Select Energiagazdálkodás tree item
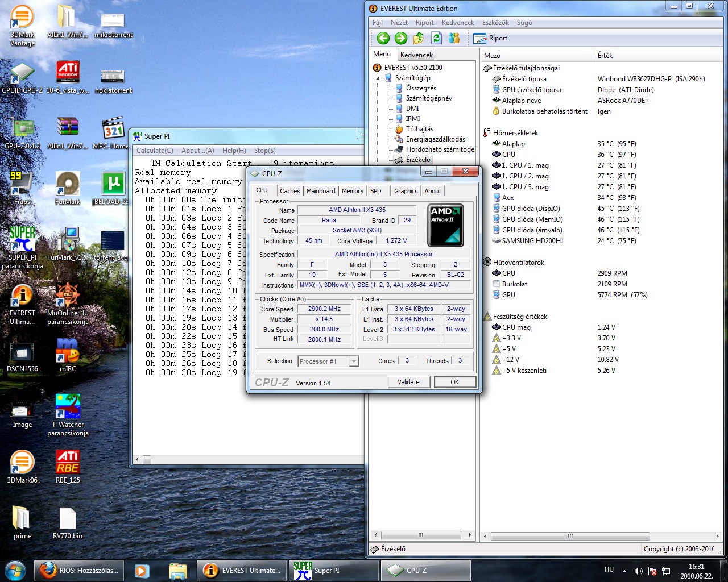The height and width of the screenshot is (582, 728). pyautogui.click(x=435, y=139)
